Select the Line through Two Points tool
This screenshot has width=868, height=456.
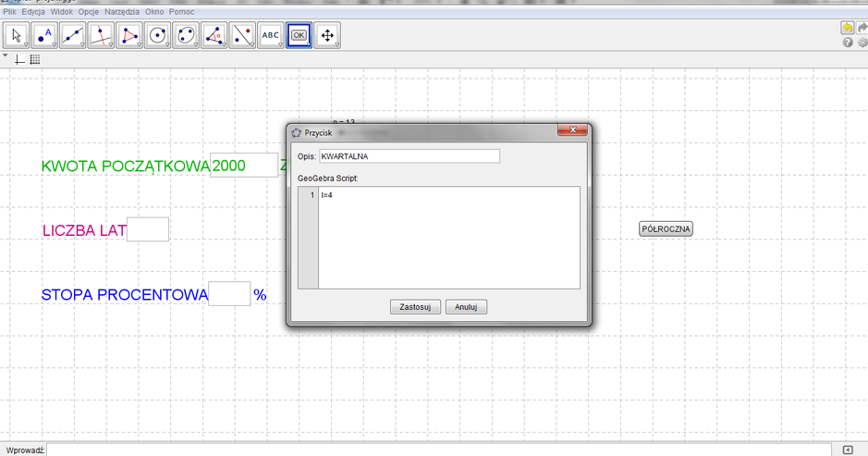(72, 35)
